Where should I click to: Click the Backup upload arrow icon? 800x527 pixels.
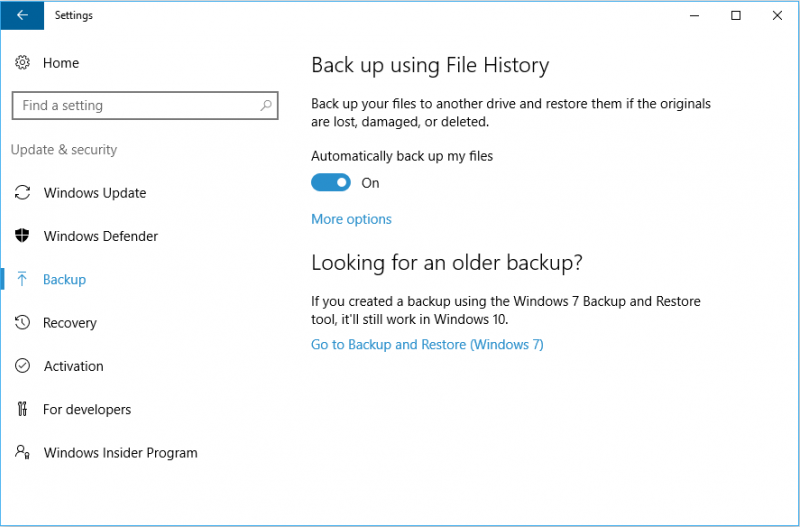point(22,279)
